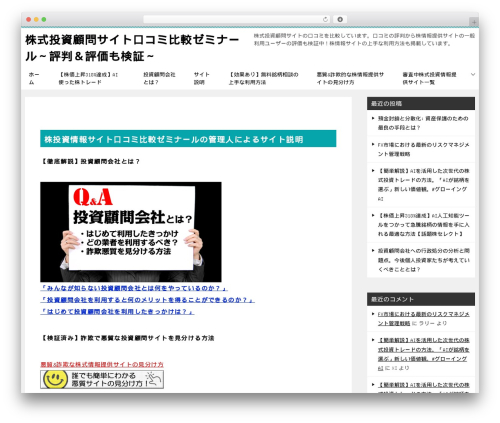Open recent post AIを活用した次世代の株式投資トレード
500x423 pixels.
click(x=423, y=185)
